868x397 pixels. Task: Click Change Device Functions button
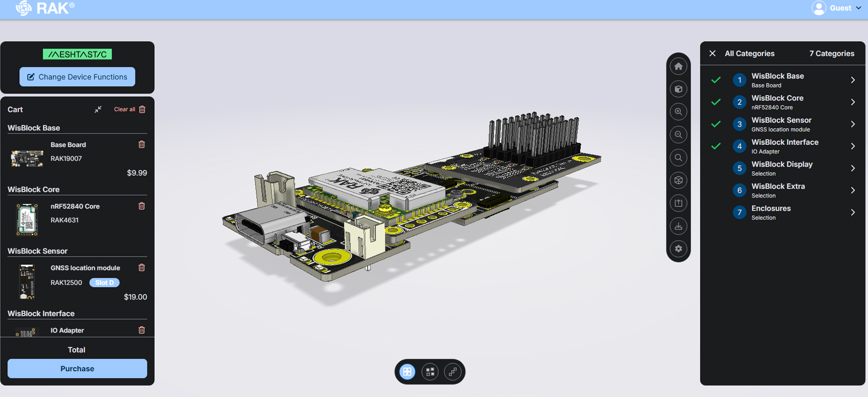[x=77, y=77]
